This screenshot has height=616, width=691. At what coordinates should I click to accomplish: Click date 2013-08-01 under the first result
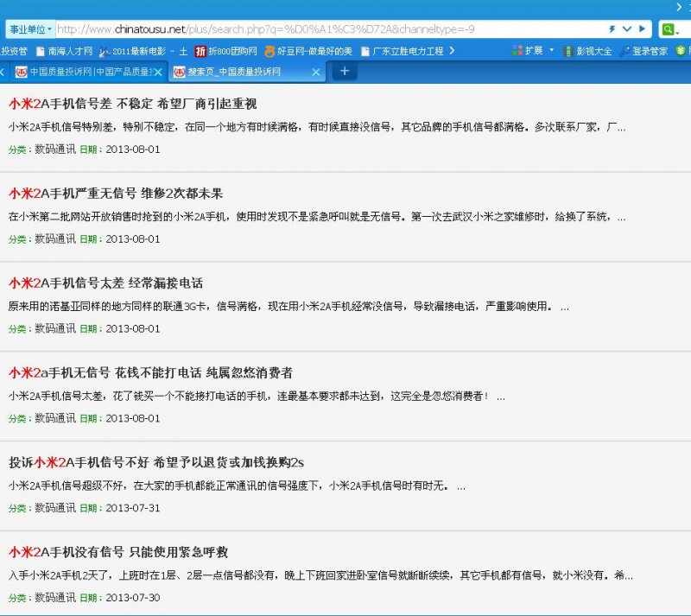pyautogui.click(x=133, y=149)
